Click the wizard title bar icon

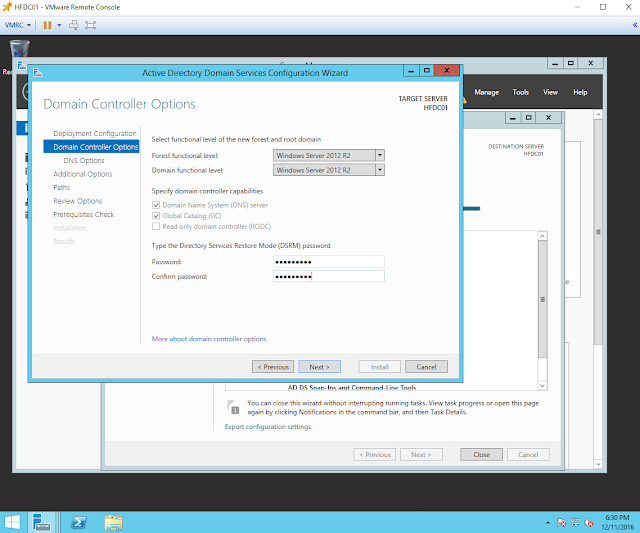38,73
